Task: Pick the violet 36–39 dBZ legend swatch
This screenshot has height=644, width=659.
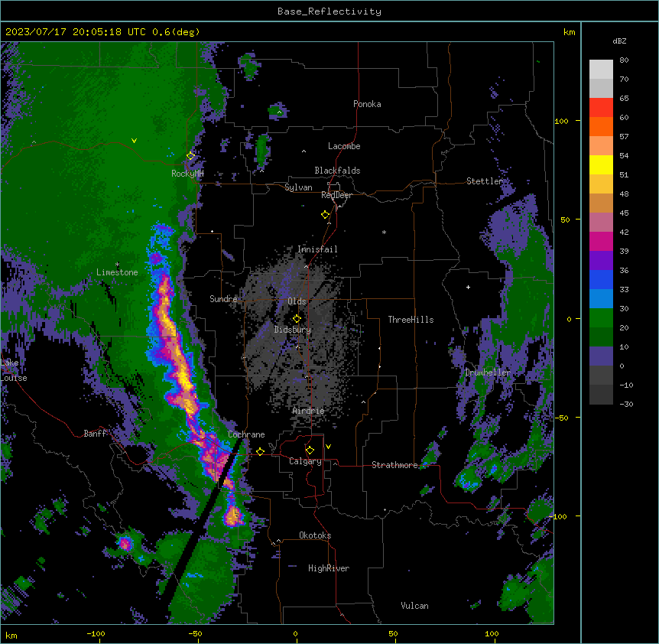Action: point(601,261)
